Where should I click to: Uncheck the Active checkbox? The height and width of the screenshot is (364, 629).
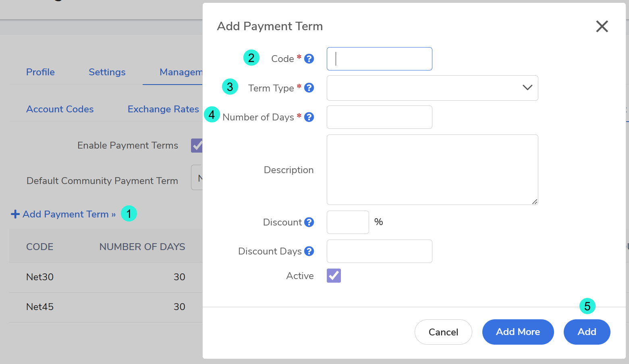(x=334, y=276)
